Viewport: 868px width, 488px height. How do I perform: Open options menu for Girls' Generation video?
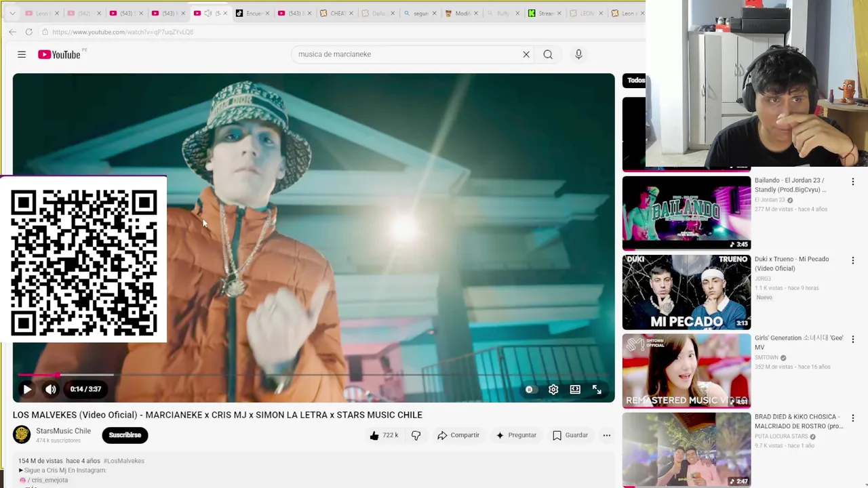tap(852, 339)
